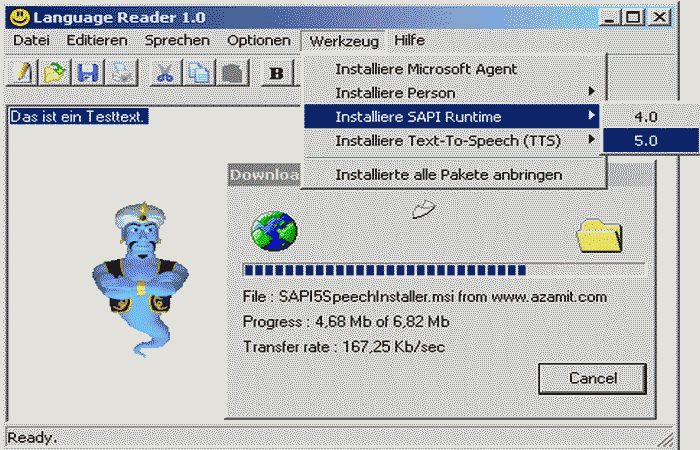Choose SAPI version 5.0
This screenshot has width=700, height=450.
(650, 141)
